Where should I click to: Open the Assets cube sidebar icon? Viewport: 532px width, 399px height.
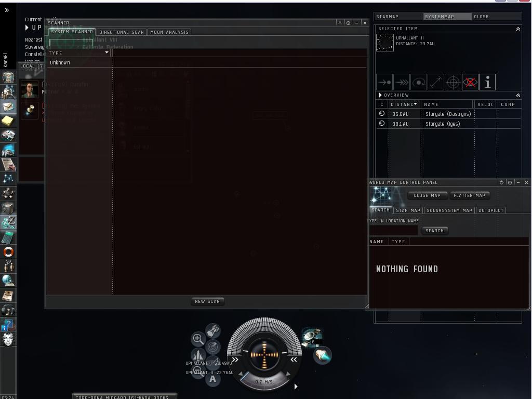pos(8,208)
